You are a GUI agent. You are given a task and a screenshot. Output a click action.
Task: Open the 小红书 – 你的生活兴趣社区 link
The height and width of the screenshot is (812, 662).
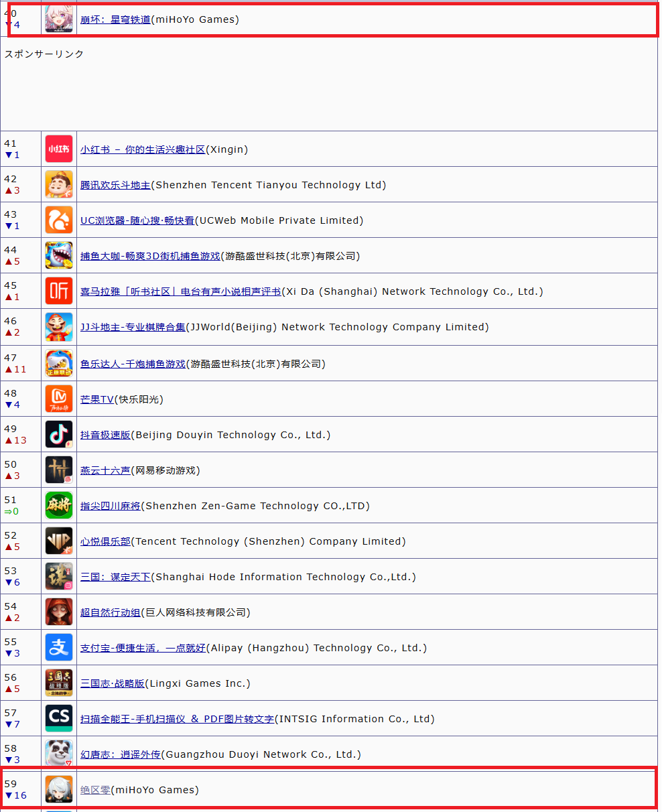click(143, 149)
